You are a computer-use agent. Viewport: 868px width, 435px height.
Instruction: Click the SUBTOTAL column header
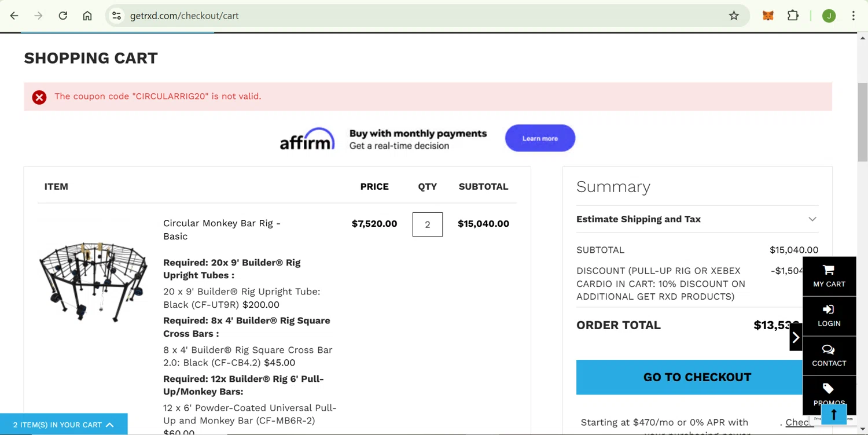pos(483,187)
